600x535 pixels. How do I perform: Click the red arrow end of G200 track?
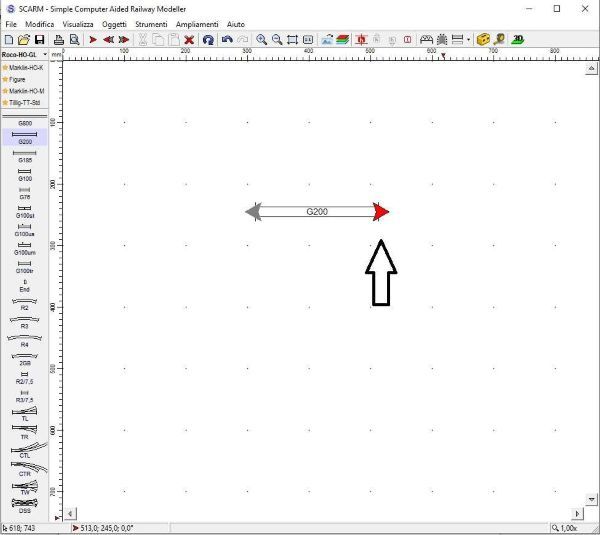381,212
